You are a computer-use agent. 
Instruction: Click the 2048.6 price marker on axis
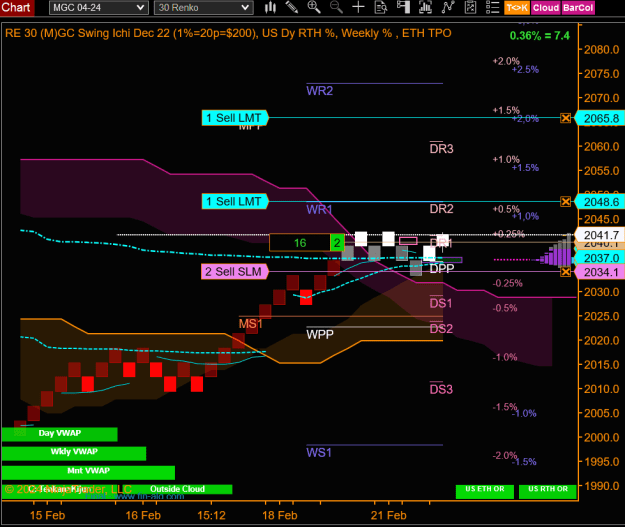pyautogui.click(x=600, y=202)
